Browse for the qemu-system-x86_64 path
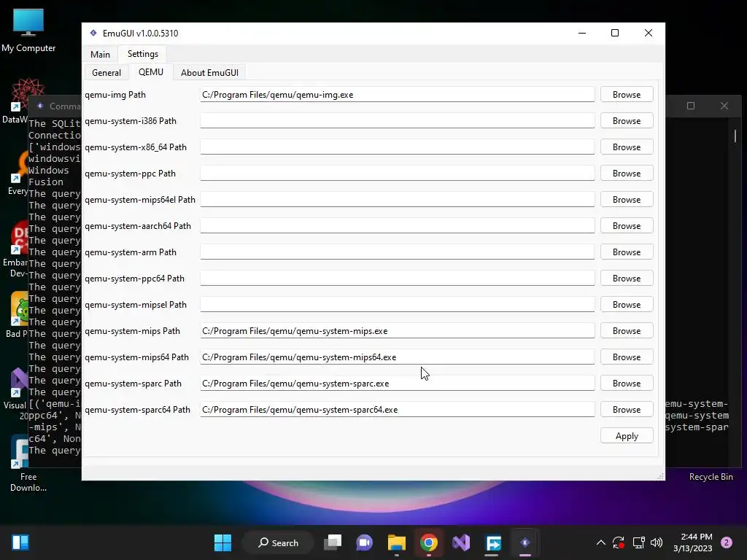The height and width of the screenshot is (560, 747). [x=627, y=147]
